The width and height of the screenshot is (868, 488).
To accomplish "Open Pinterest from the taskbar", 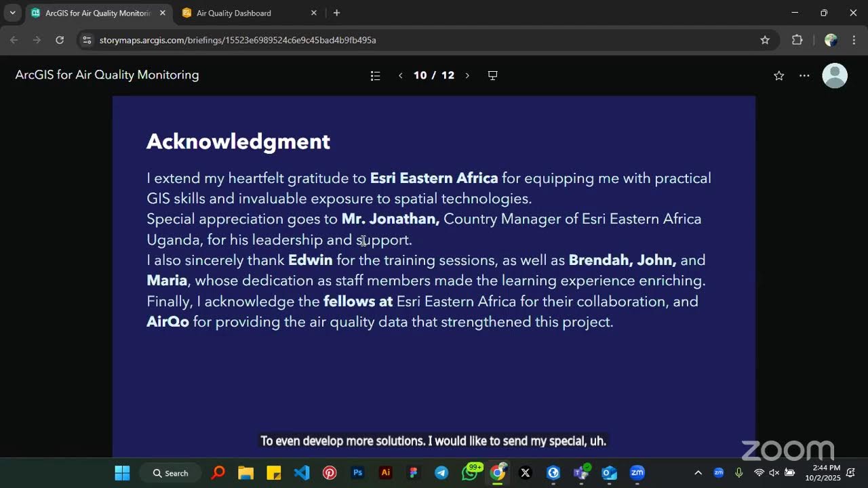I will (330, 473).
